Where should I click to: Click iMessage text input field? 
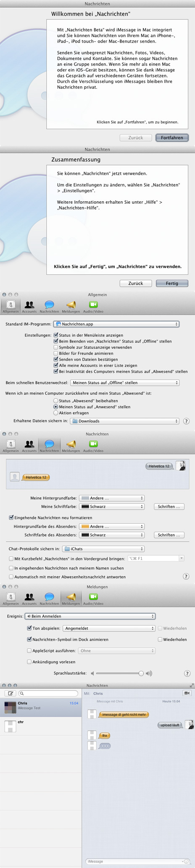click(135, 861)
